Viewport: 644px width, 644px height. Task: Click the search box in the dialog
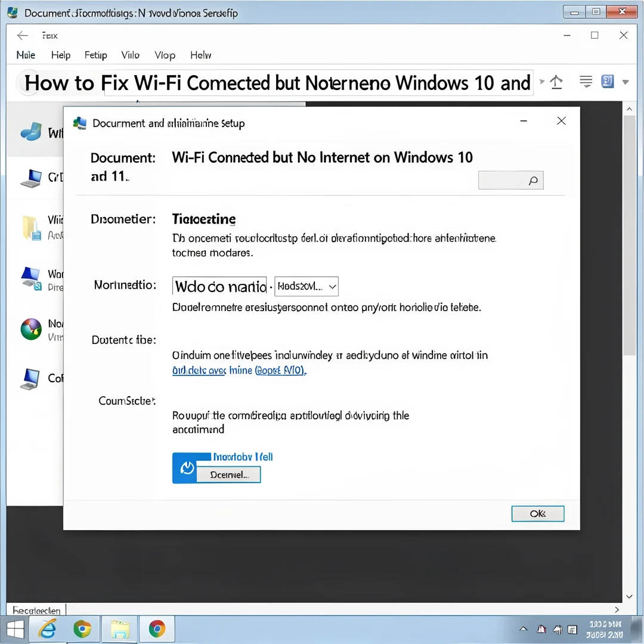pos(510,180)
